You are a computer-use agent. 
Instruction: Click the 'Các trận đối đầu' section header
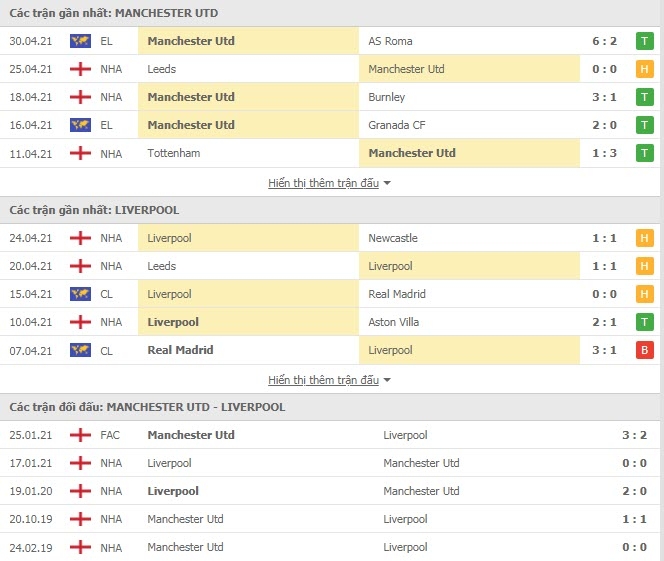(x=147, y=407)
